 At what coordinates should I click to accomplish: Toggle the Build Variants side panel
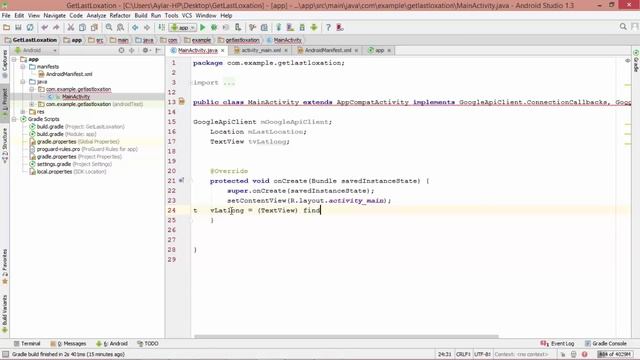[5, 314]
